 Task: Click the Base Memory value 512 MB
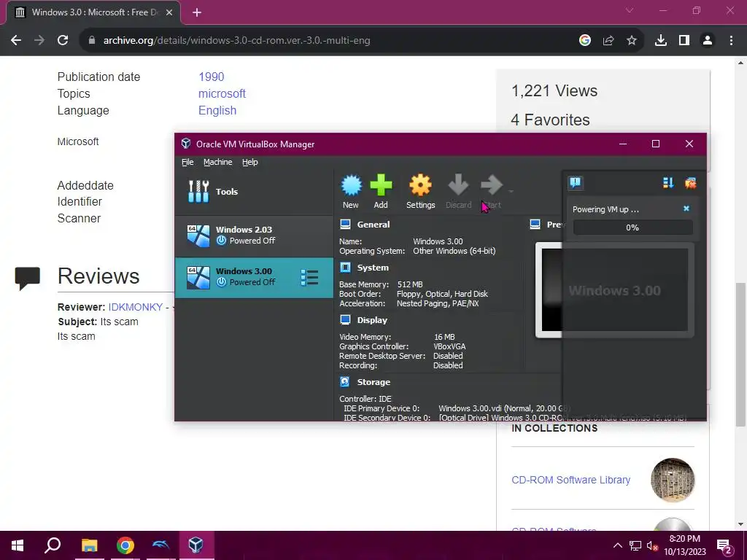410,284
